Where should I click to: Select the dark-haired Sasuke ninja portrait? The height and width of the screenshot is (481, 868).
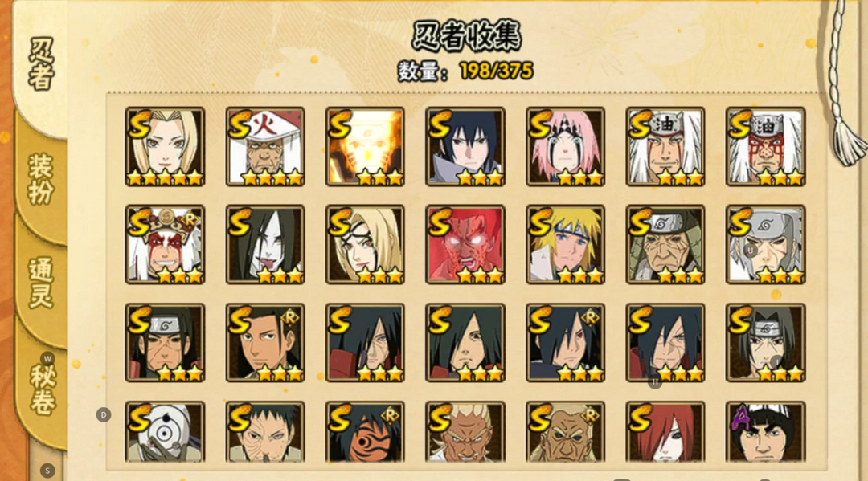point(465,146)
